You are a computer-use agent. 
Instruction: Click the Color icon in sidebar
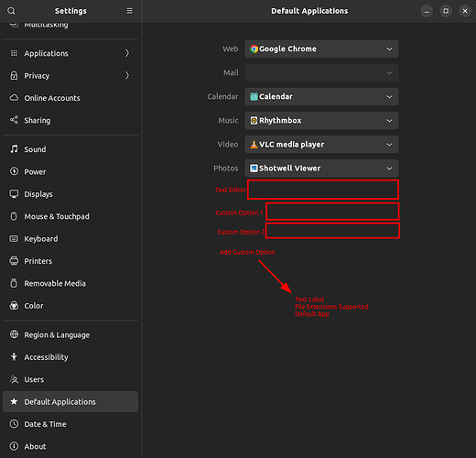tap(14, 305)
